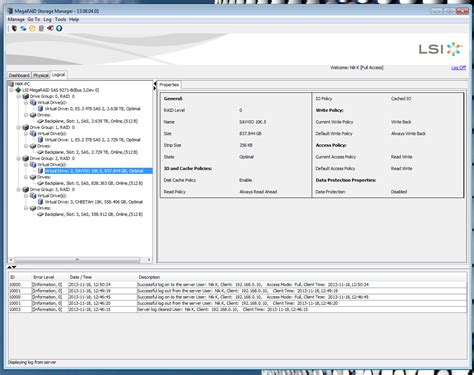Click the splitter collapse arrow beside the Properties tab
The width and height of the screenshot is (474, 375).
coord(155,85)
